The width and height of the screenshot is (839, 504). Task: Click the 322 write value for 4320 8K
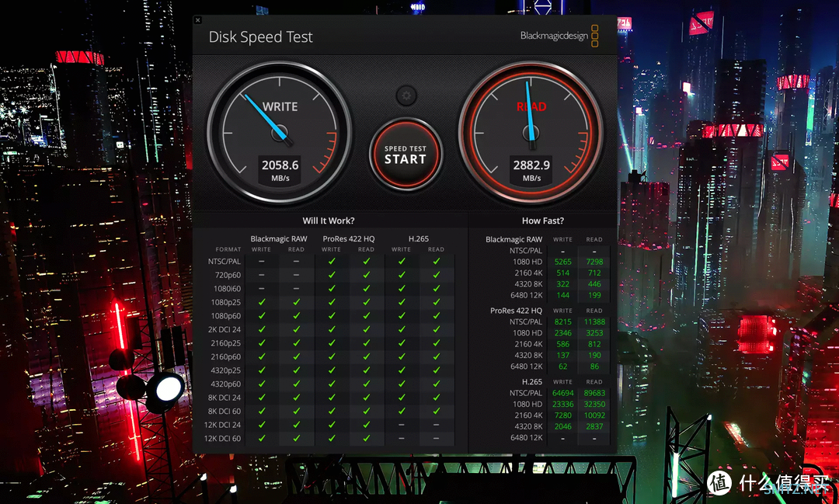coord(563,284)
